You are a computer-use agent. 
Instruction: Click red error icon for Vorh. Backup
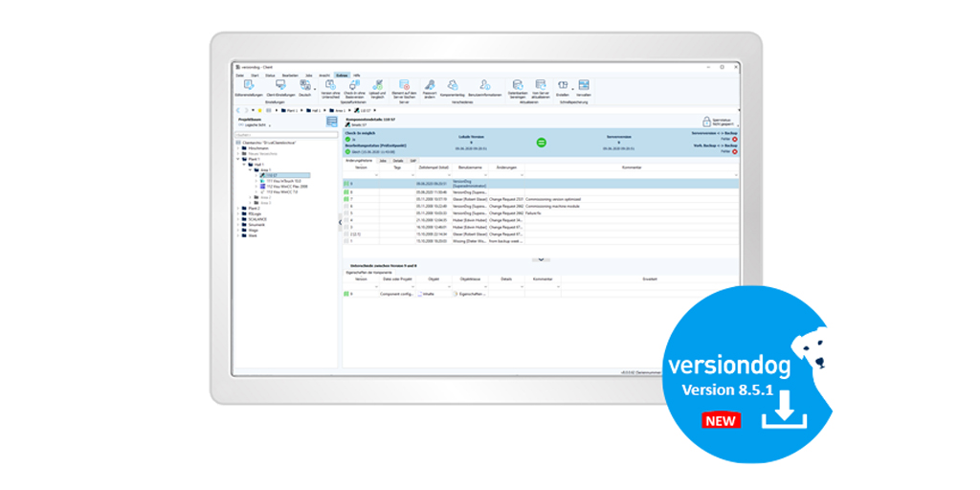coord(735,151)
